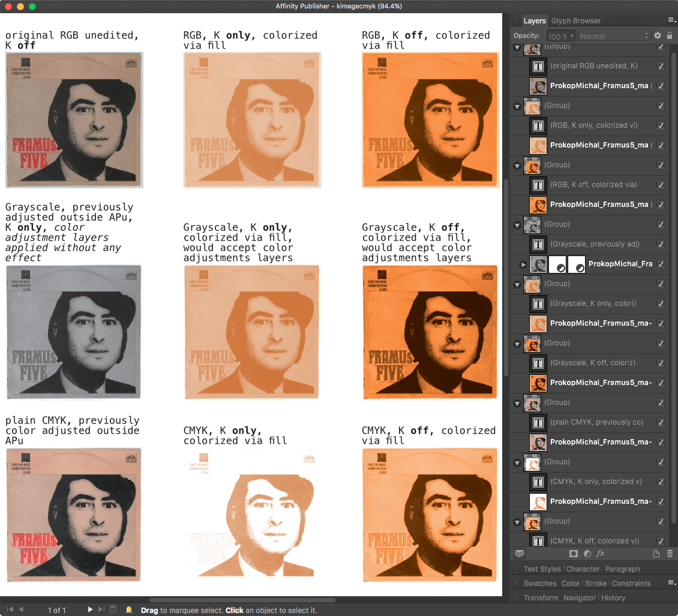This screenshot has width=678, height=616.
Task: Hide the '(original RGB unedited, K)' text layer
Action: 661,66
